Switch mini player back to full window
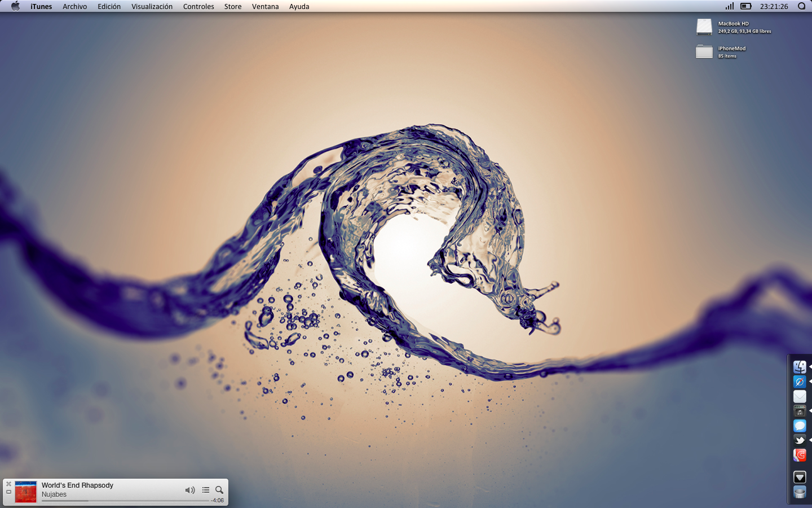The image size is (812, 508). 8,492
